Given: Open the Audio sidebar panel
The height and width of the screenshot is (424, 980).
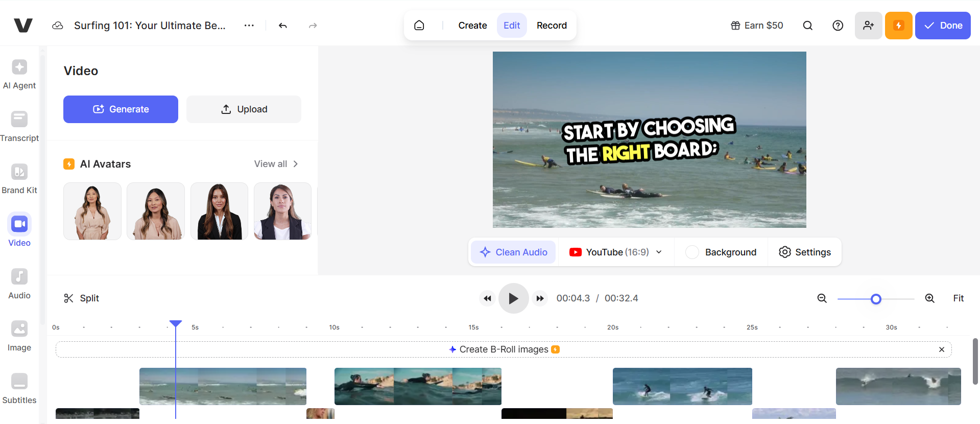Looking at the screenshot, I should point(19,284).
